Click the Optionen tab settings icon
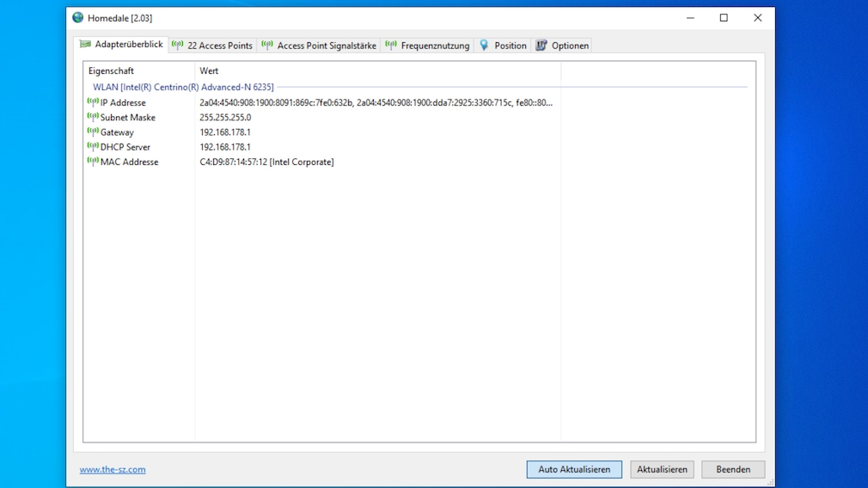The height and width of the screenshot is (488, 868). coord(541,46)
